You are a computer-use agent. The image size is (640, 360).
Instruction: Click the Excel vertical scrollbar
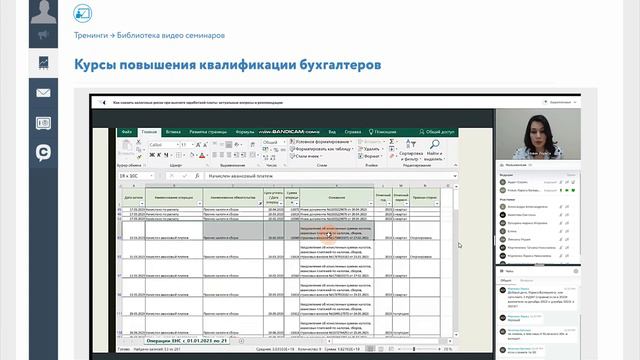(456, 260)
